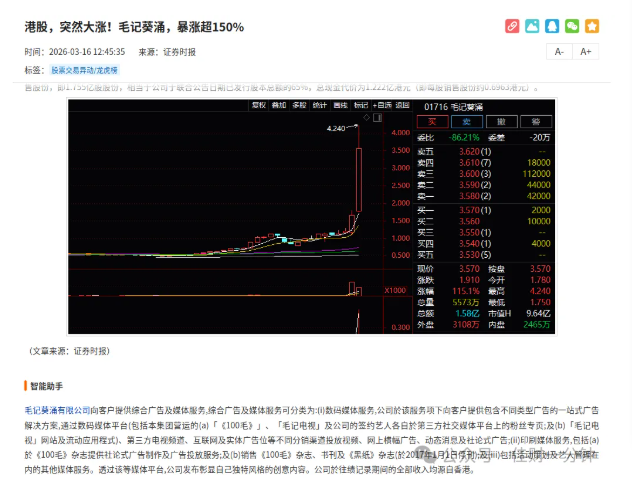The width and height of the screenshot is (632, 499).
Task: Click the 卖三 volume 112000
Action: point(536,174)
